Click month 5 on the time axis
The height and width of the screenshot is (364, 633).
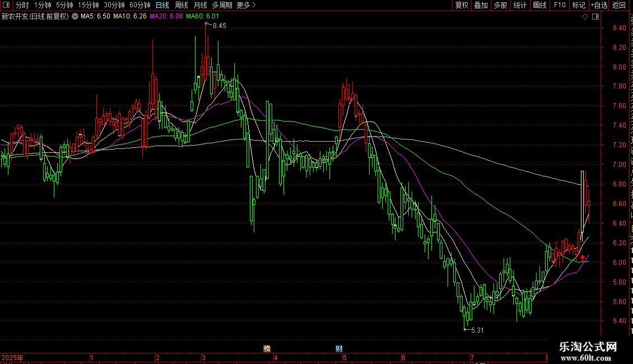345,357
